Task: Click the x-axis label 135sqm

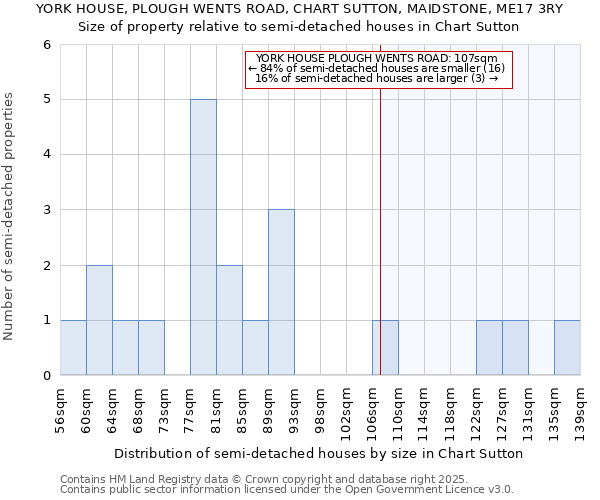Action: tap(554, 415)
